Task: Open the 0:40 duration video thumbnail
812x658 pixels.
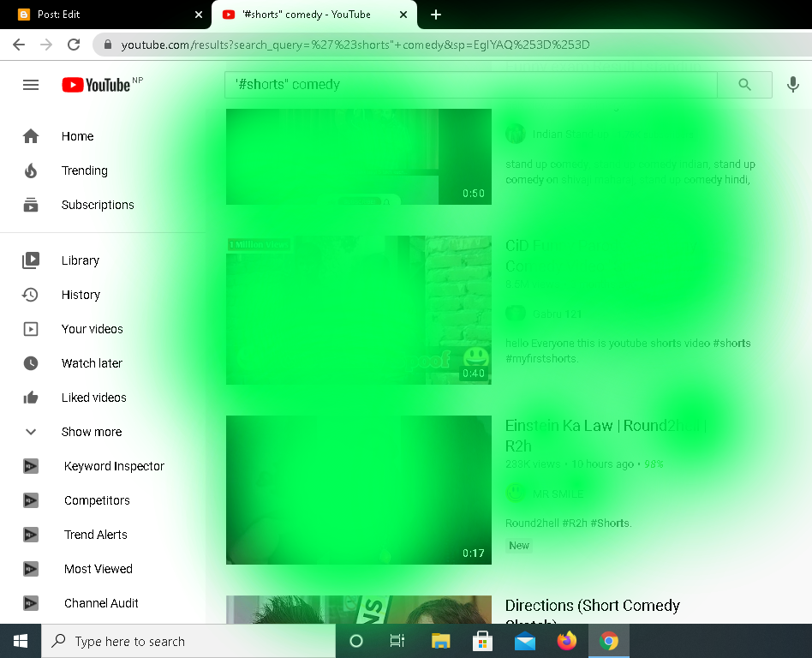Action: click(x=358, y=310)
